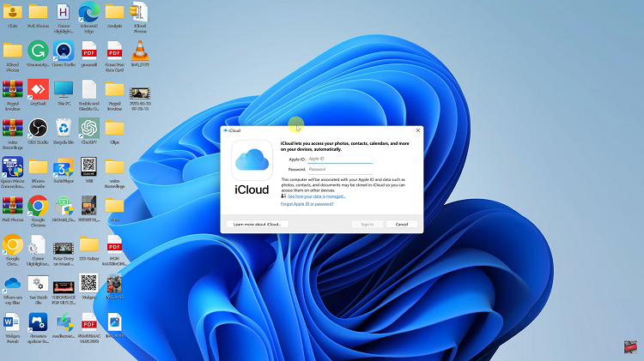Select the Enable and Disable blank document
This screenshot has width=644, height=361.
click(89, 95)
